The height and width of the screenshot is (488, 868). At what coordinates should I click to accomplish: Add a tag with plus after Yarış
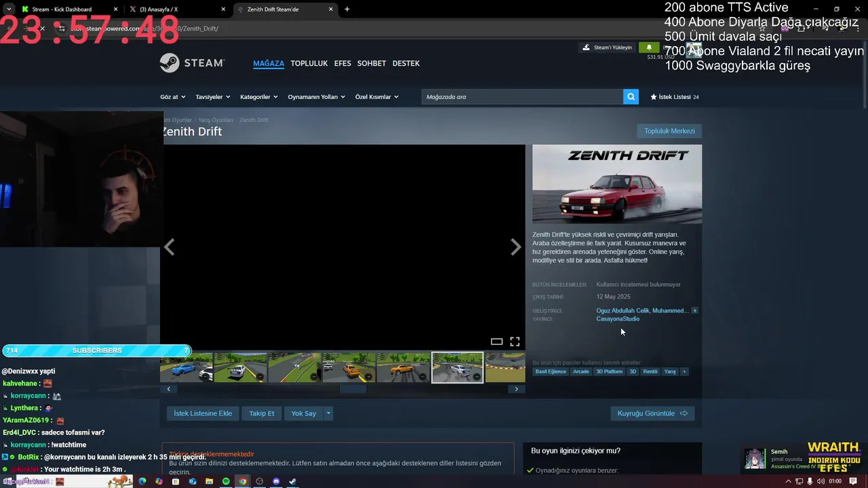click(684, 371)
